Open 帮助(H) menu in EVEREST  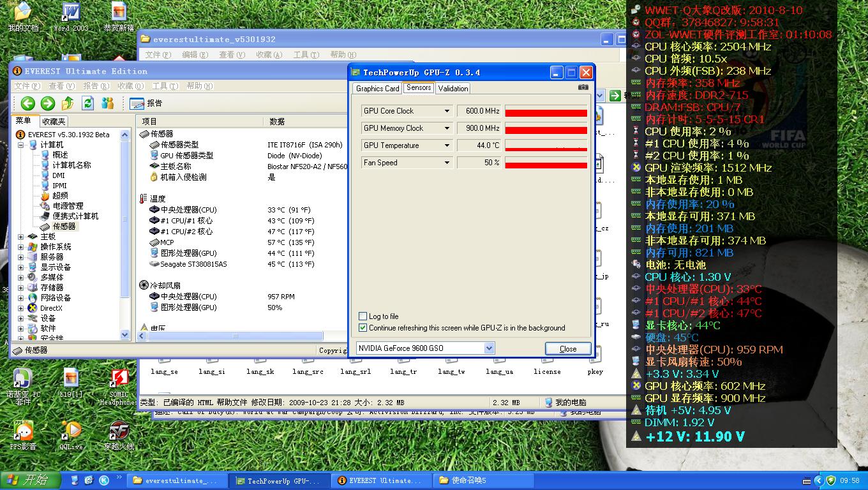click(199, 86)
